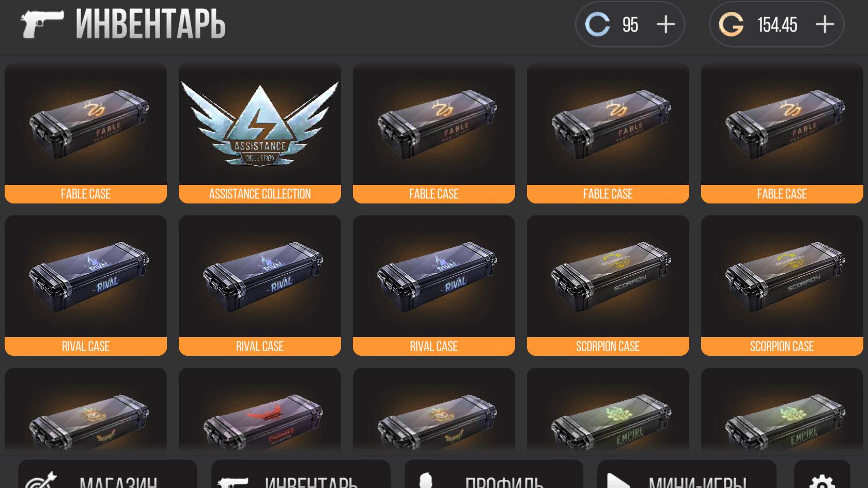Viewport: 868px width, 488px height.
Task: Add more C coins with plus icon
Action: (x=665, y=24)
